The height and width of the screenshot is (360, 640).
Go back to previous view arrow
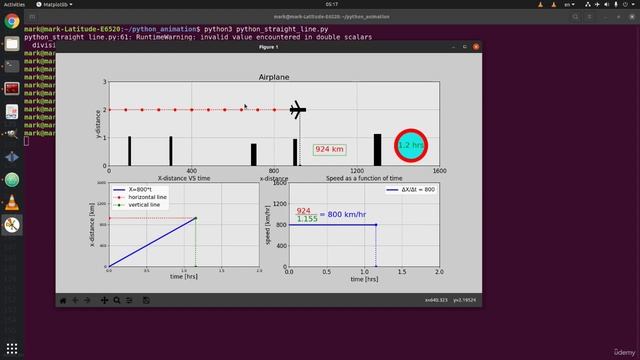tap(75, 300)
